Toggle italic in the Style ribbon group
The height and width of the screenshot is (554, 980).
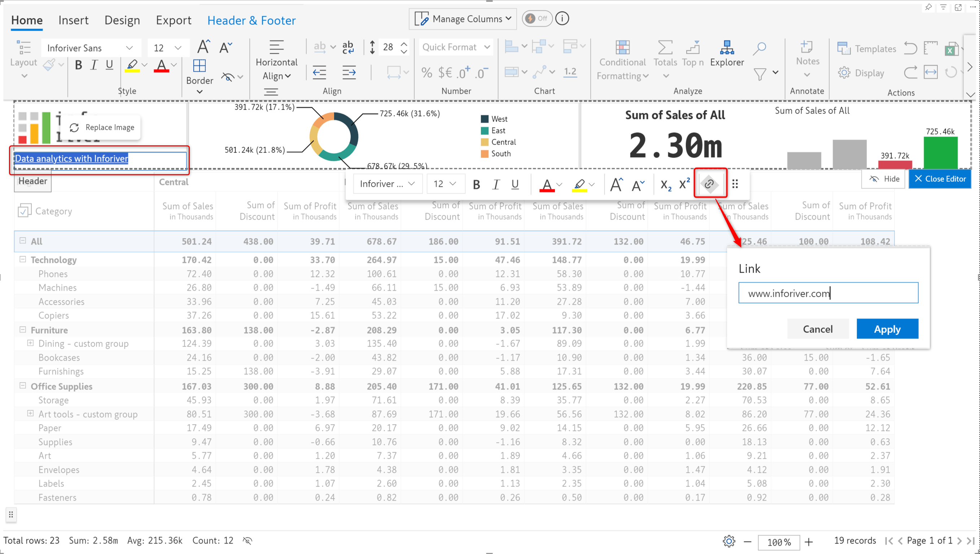93,65
